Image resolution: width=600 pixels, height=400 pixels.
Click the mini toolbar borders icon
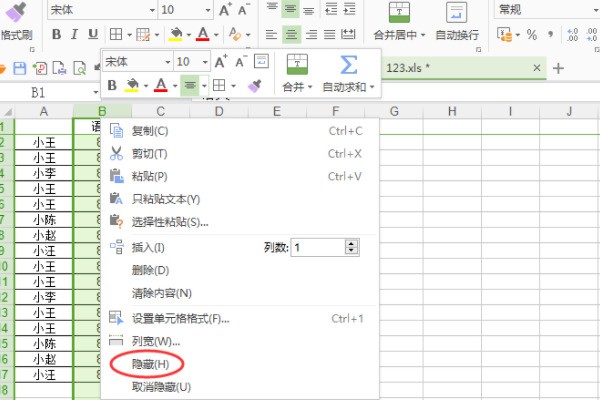pyautogui.click(x=219, y=85)
